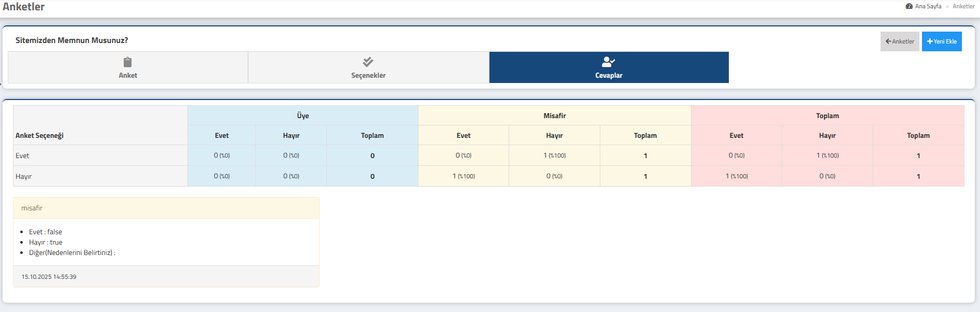This screenshot has width=980, height=312.
Task: Switch to the Anket tab
Action: click(x=128, y=75)
